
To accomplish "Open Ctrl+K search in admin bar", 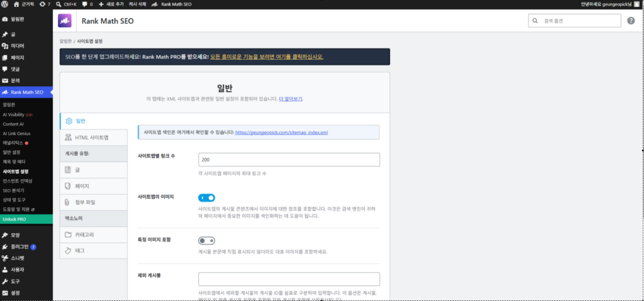I will point(66,4).
